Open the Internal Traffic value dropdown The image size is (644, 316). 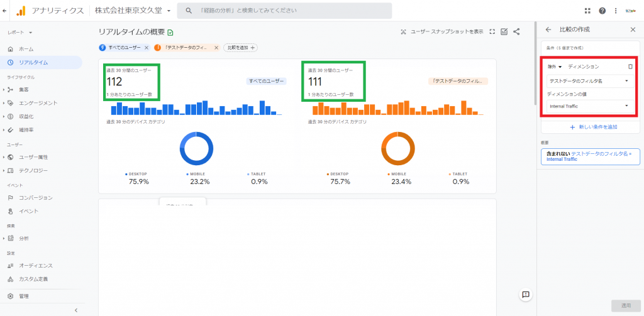click(x=589, y=106)
